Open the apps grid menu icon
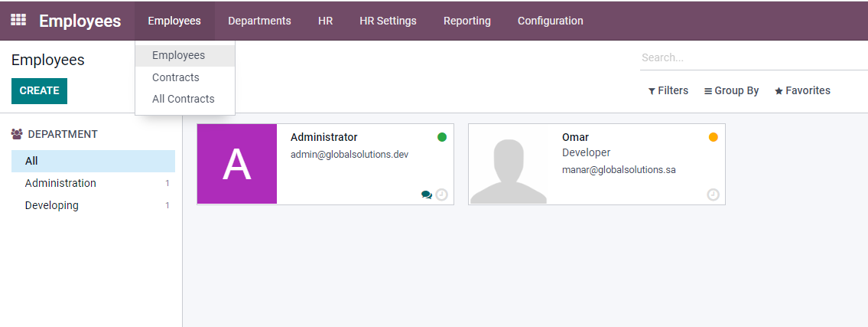Image resolution: width=868 pixels, height=327 pixels. click(x=18, y=21)
